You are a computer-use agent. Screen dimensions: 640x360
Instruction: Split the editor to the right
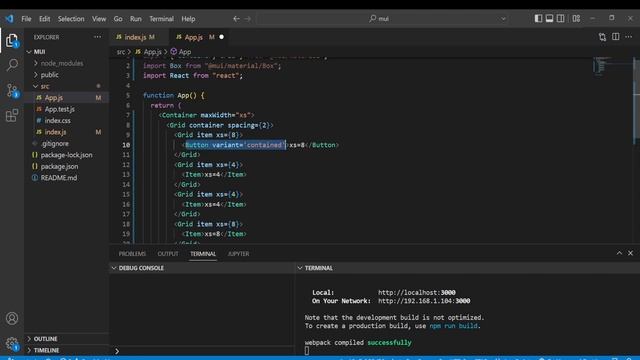(x=616, y=37)
